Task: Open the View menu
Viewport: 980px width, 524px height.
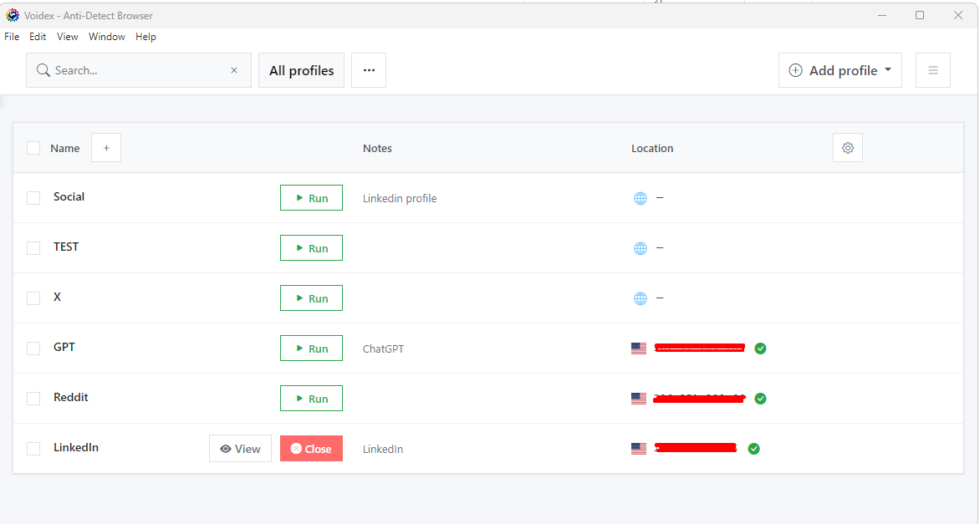Action: (68, 37)
